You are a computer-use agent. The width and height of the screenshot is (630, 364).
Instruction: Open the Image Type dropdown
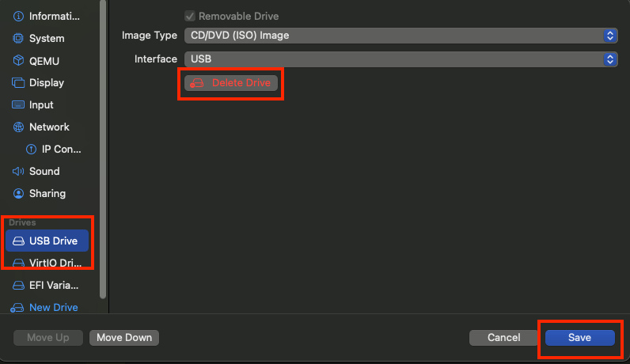coord(400,36)
